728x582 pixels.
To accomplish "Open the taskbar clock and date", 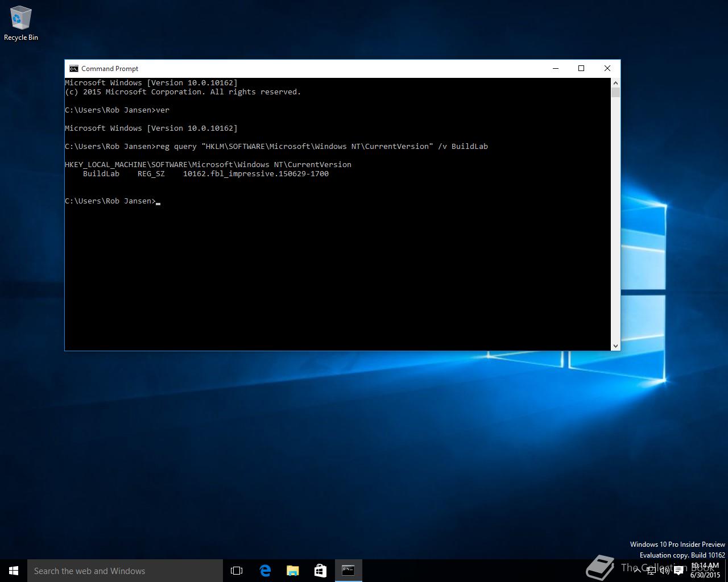I will [705, 570].
